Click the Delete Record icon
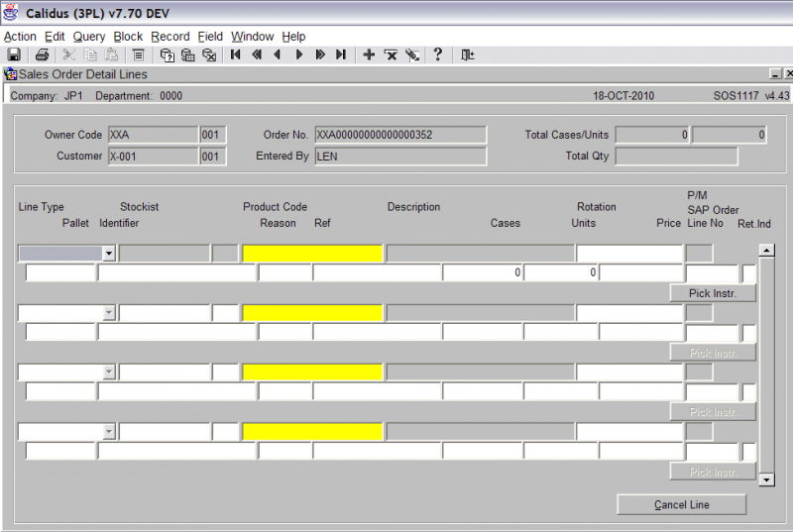793x532 pixels. coord(391,54)
